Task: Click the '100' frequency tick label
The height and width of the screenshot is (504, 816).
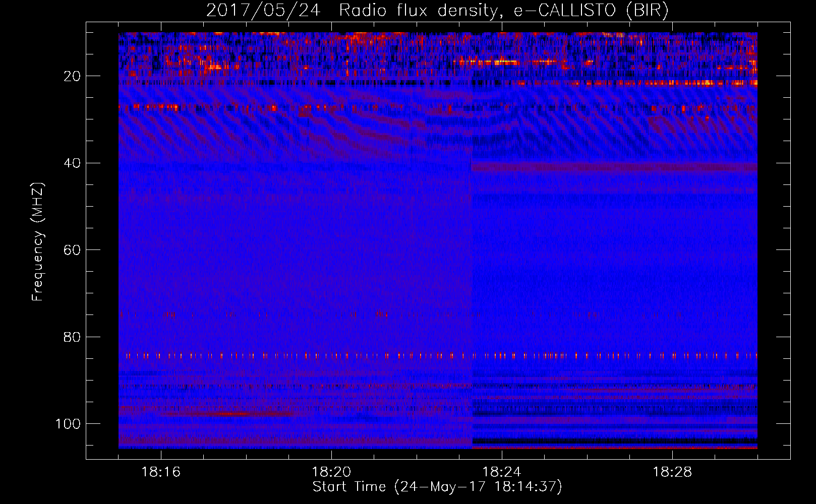Action: (68, 424)
